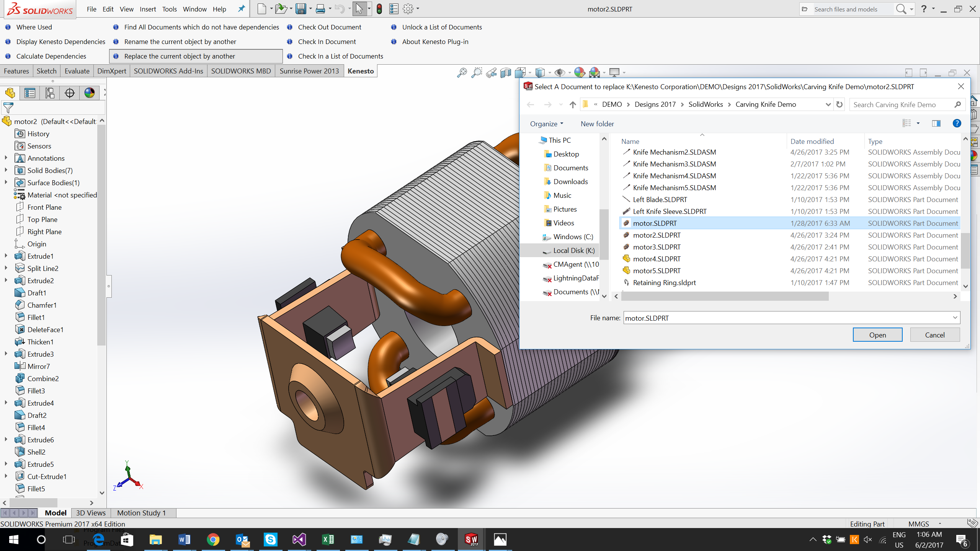
Task: Open the Tools menu
Action: 169,9
